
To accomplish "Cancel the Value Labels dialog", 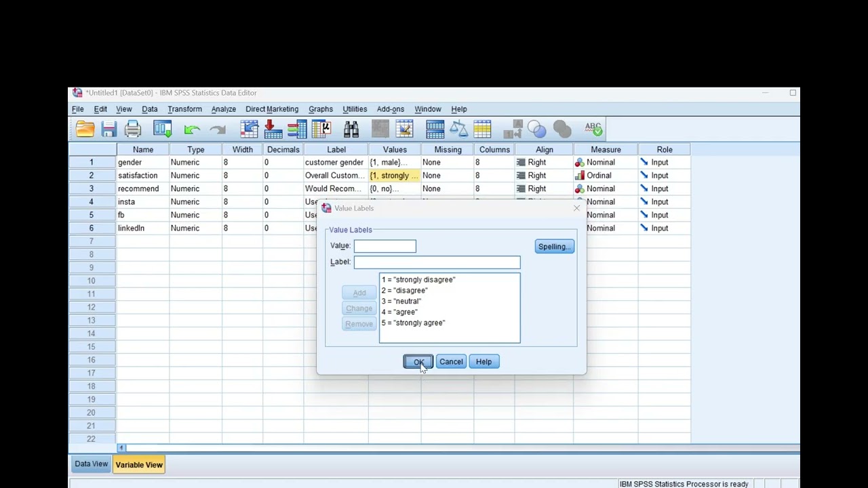I will (451, 362).
